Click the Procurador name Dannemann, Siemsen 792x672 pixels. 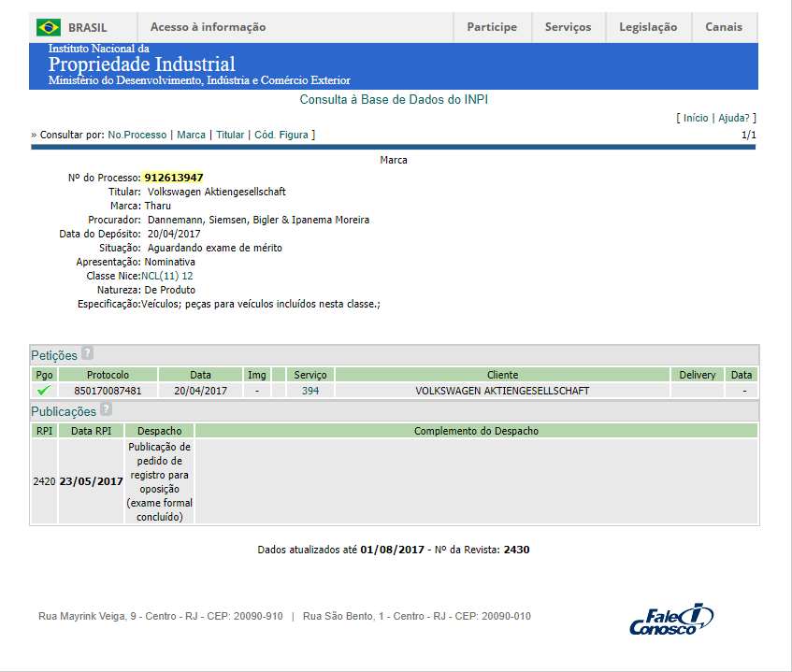tap(258, 221)
